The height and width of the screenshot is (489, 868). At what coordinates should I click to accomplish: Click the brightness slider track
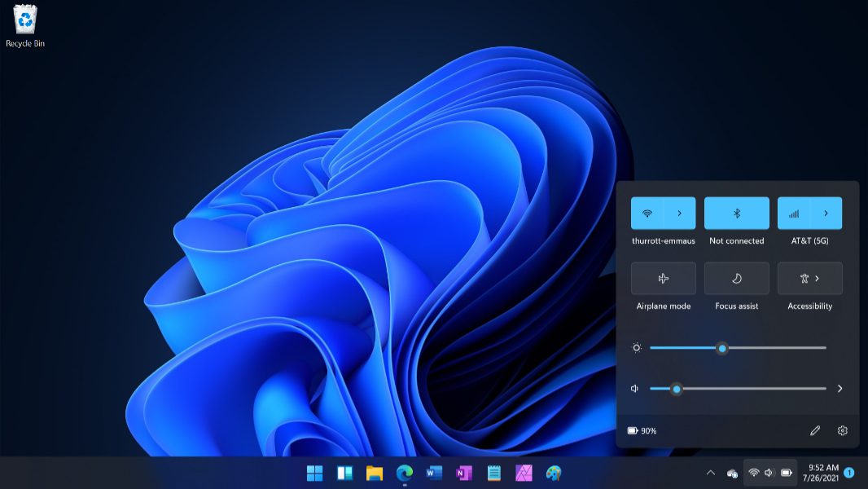coord(774,348)
